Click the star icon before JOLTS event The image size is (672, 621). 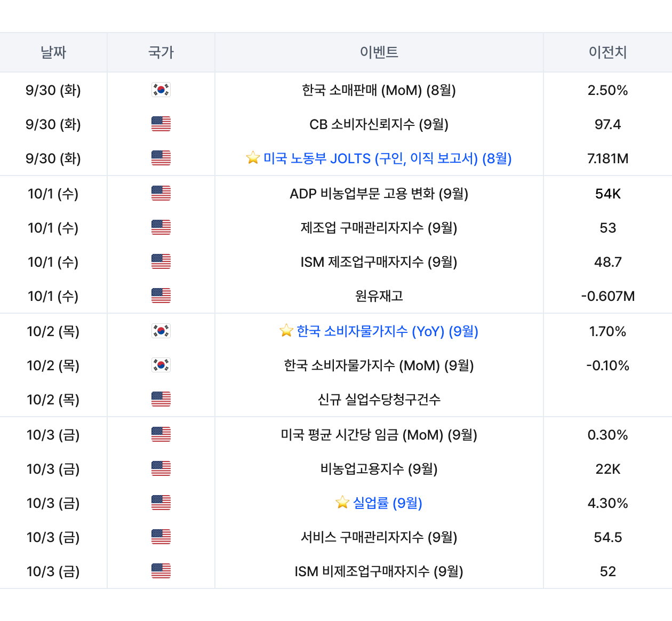tap(253, 158)
